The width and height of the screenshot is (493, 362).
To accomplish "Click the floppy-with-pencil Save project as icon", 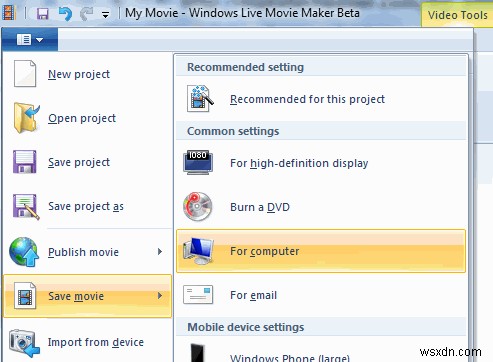I will point(26,207).
